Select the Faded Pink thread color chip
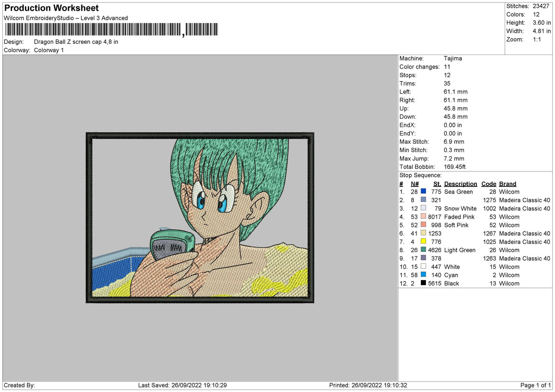The image size is (555, 392). [x=423, y=217]
